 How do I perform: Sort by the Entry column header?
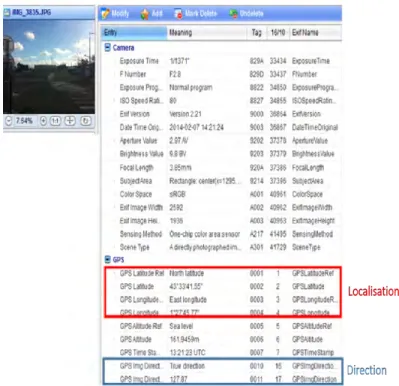click(134, 32)
